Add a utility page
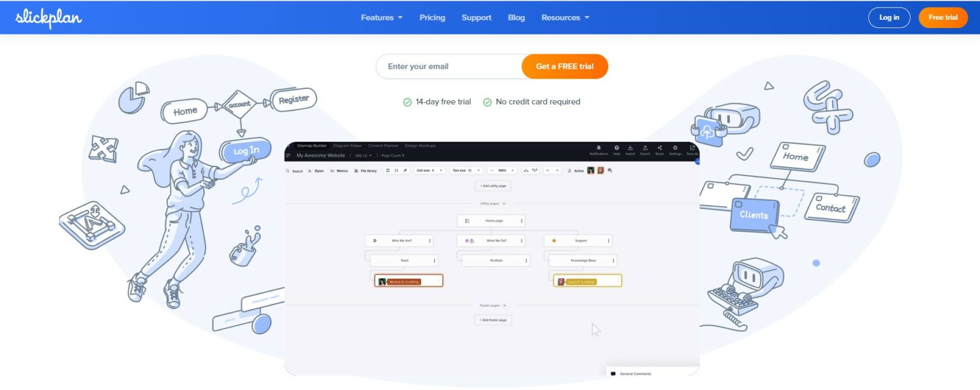Image resolution: width=980 pixels, height=390 pixels. click(493, 186)
